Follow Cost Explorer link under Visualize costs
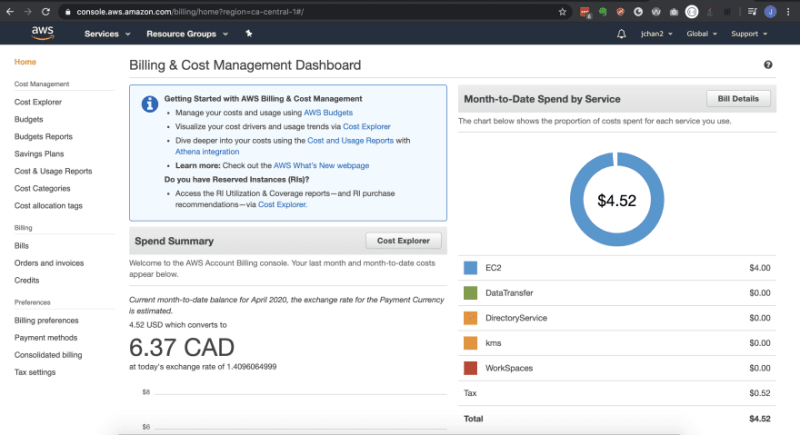This screenshot has width=800, height=435. click(366, 126)
